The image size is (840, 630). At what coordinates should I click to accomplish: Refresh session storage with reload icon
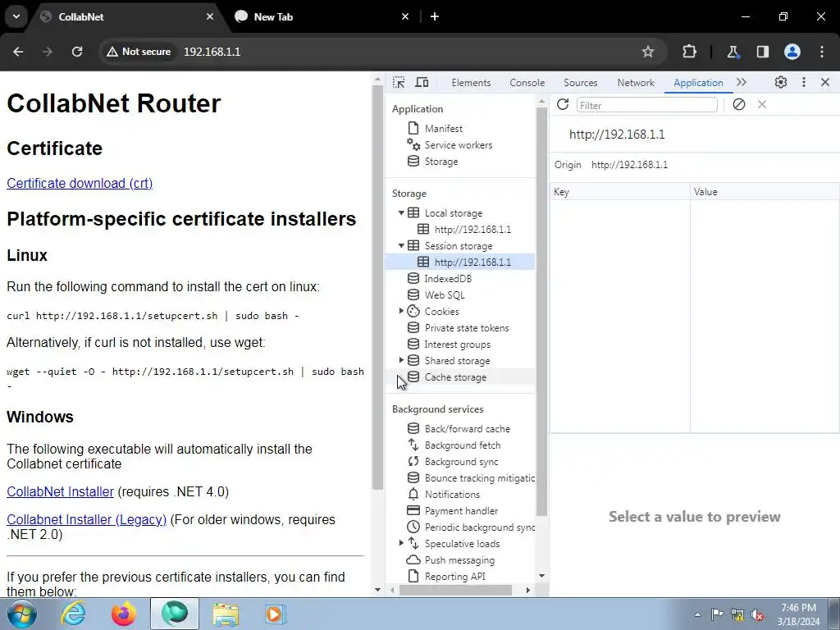563,104
